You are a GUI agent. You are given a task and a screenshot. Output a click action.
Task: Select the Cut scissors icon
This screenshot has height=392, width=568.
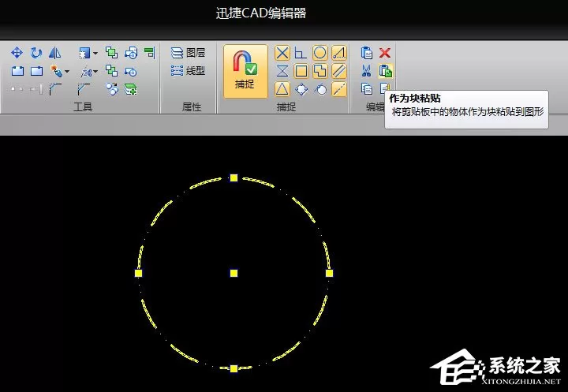(366, 71)
